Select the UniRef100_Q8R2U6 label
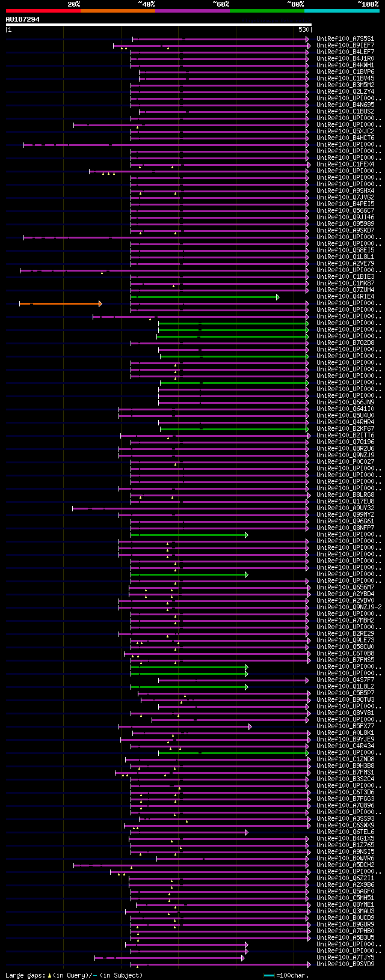This screenshot has width=385, height=980. (x=345, y=449)
